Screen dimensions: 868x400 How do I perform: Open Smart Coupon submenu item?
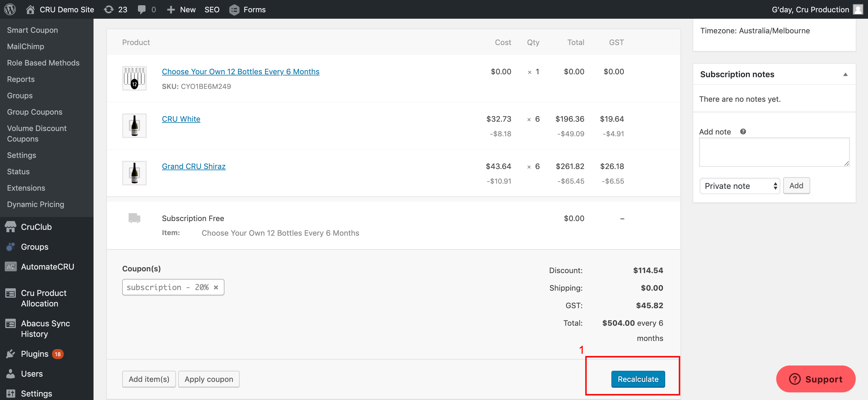coord(32,30)
